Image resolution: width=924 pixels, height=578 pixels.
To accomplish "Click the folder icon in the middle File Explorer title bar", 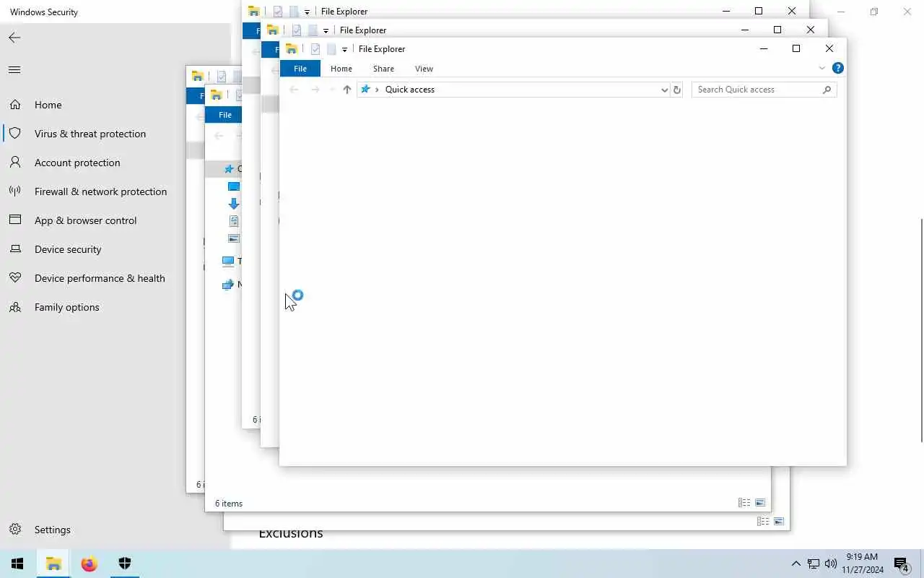I will point(273,30).
